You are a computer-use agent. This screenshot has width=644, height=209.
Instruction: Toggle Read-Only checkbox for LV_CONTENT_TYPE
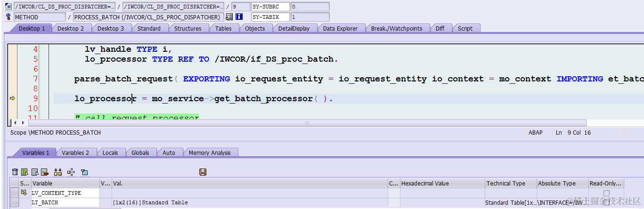click(606, 193)
